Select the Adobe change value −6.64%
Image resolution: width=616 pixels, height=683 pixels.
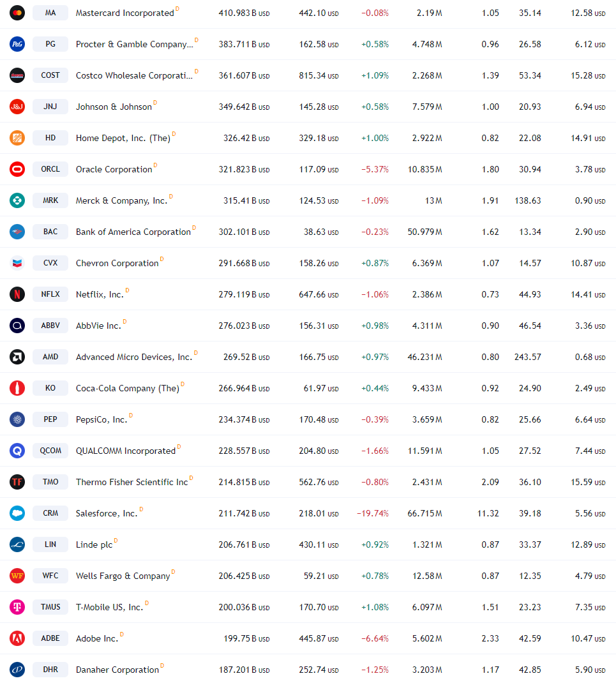(375, 638)
